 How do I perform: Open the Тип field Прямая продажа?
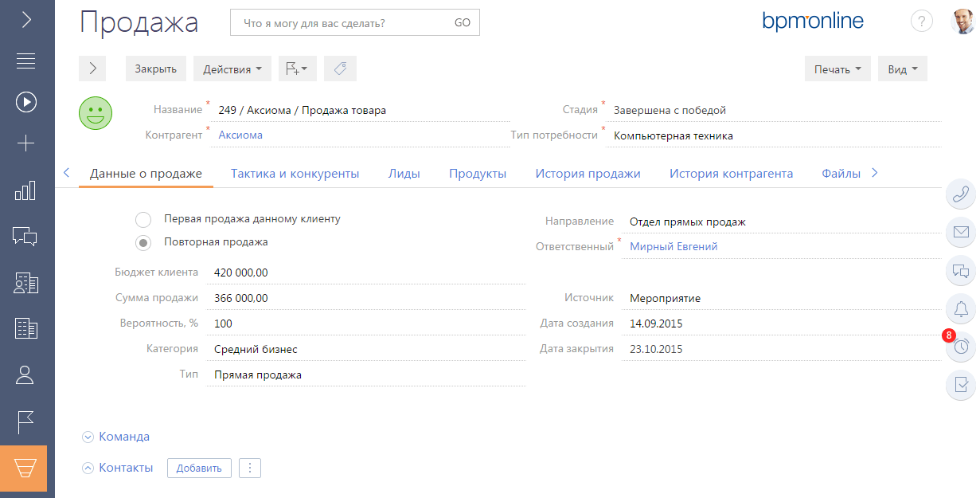point(366,374)
